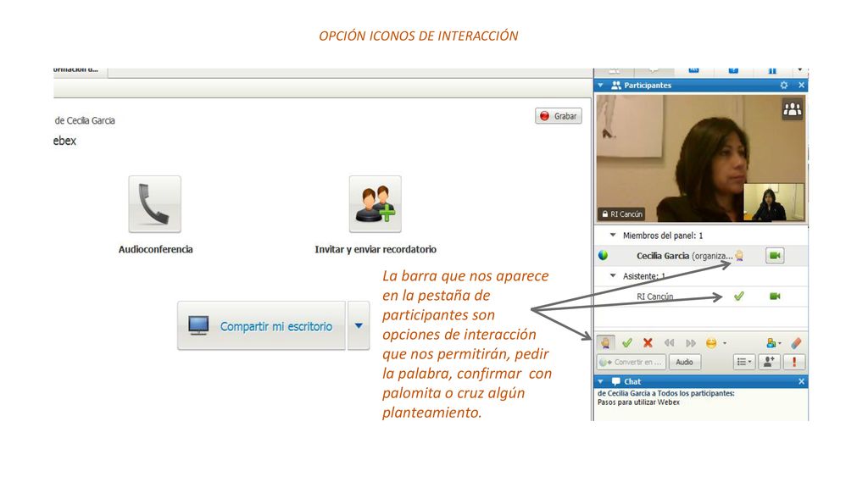
Task: Collapse the Asistente group
Action: [x=613, y=275]
